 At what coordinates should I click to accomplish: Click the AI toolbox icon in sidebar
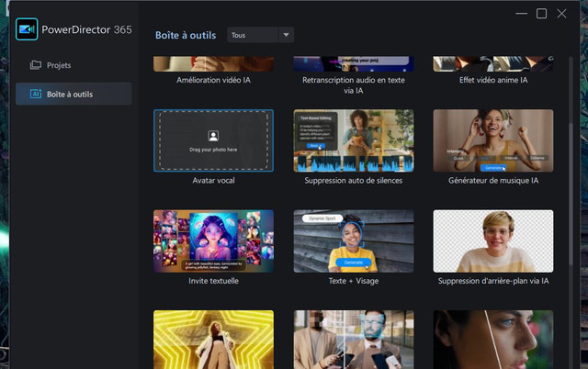(x=36, y=94)
